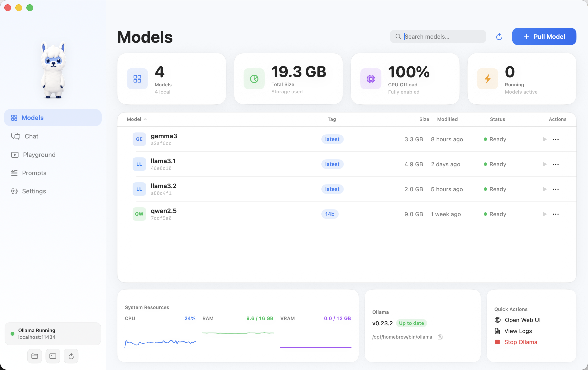Click the Modified column header
This screenshot has width=588, height=370.
click(x=447, y=119)
